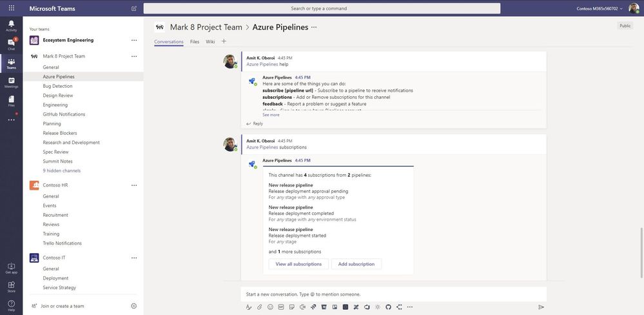Click Add subscription button

click(356, 264)
